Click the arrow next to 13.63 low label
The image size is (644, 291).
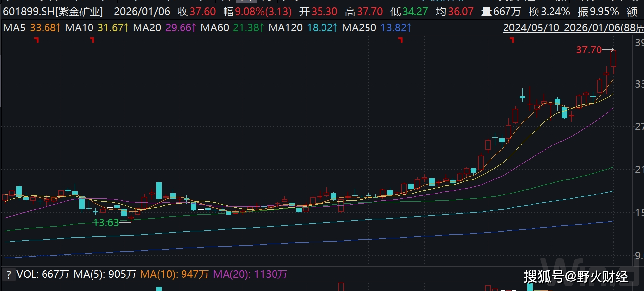(126, 223)
